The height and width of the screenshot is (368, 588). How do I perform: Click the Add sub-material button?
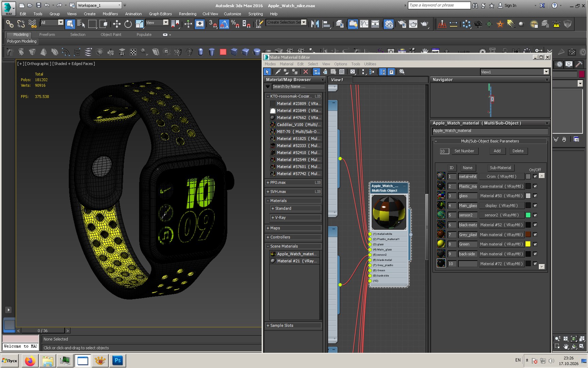tap(497, 151)
